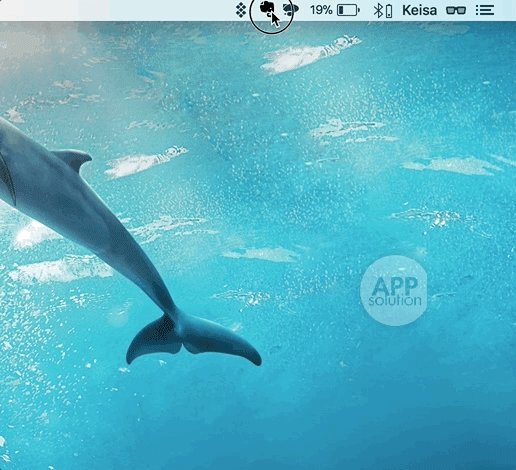Click the word solution in the watermark
This screenshot has width=516, height=470.
[x=395, y=300]
